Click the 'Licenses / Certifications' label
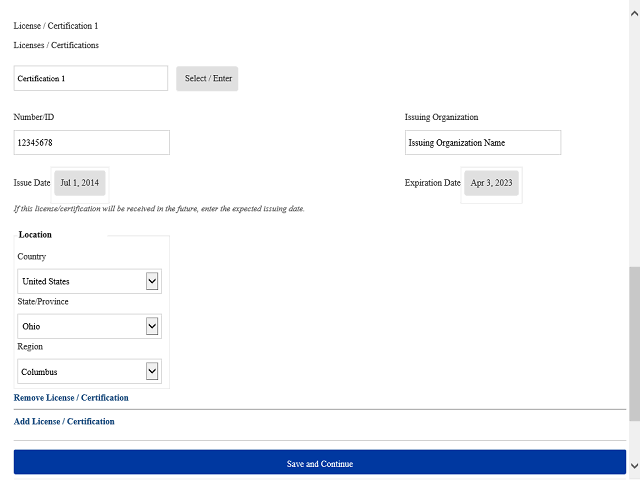 [x=56, y=45]
